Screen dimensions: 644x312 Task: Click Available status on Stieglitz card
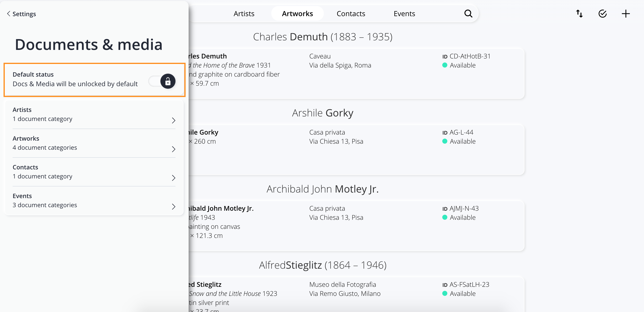(459, 294)
